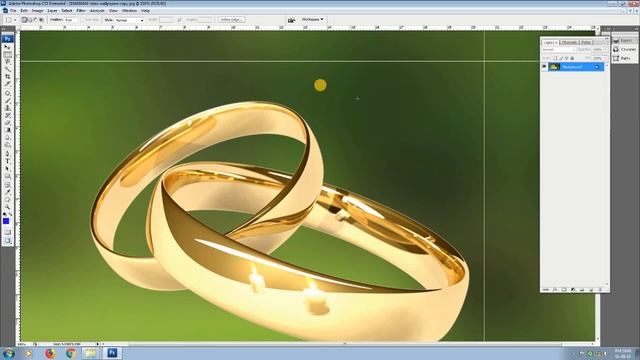Click the blue foreground color swatch
The width and height of the screenshot is (640, 360).
click(6, 221)
